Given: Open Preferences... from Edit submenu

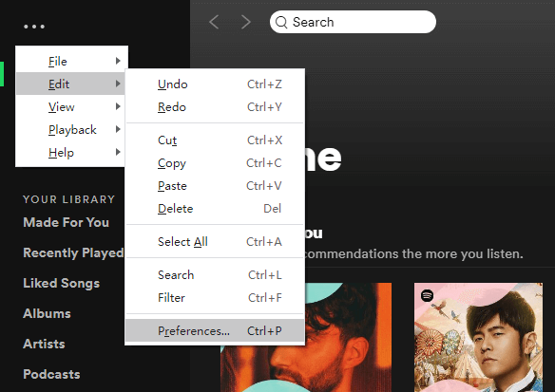Looking at the screenshot, I should pyautogui.click(x=215, y=331).
